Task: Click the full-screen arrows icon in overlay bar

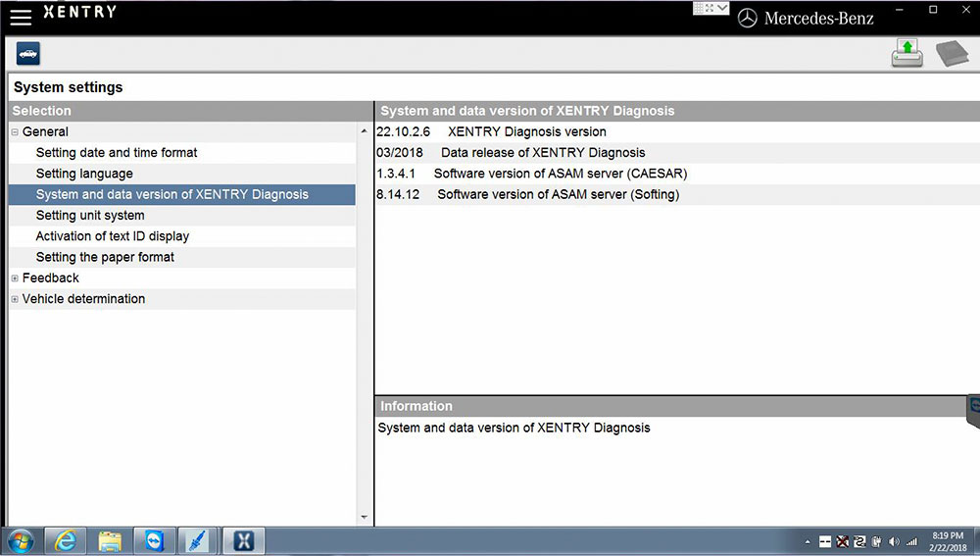Action: coord(710,8)
